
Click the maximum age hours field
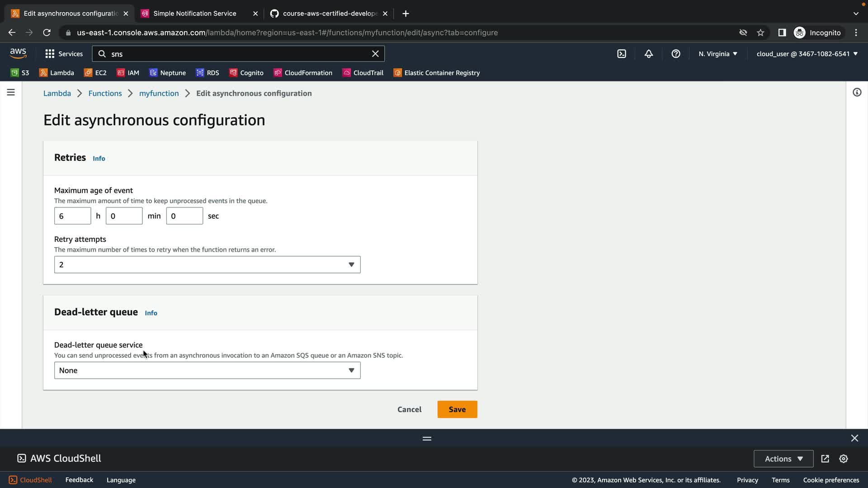72,216
